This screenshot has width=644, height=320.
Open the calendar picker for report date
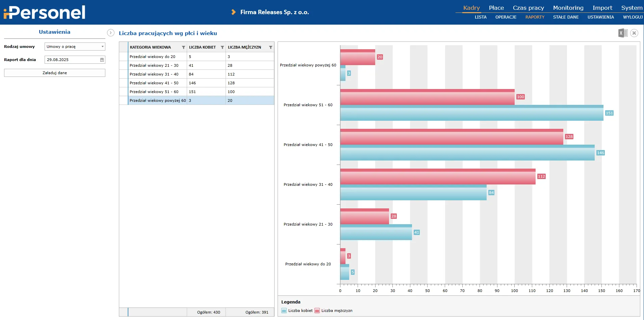tap(102, 60)
